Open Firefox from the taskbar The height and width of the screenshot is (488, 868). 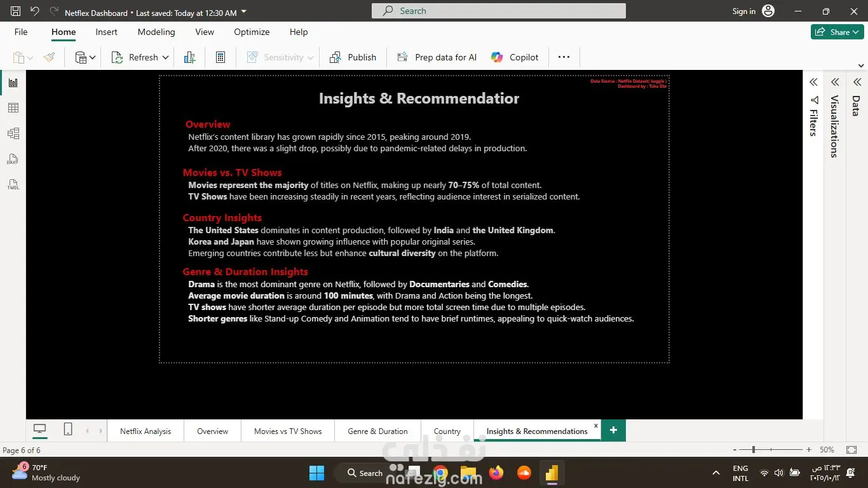click(x=496, y=473)
